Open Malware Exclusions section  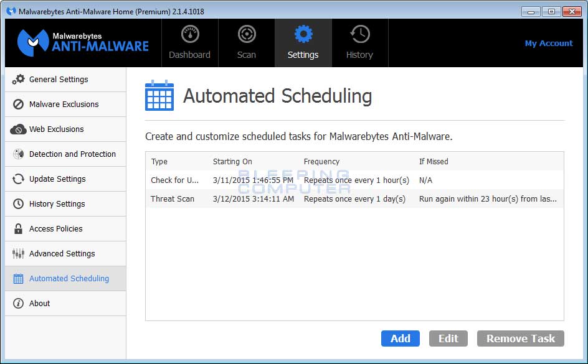[65, 104]
